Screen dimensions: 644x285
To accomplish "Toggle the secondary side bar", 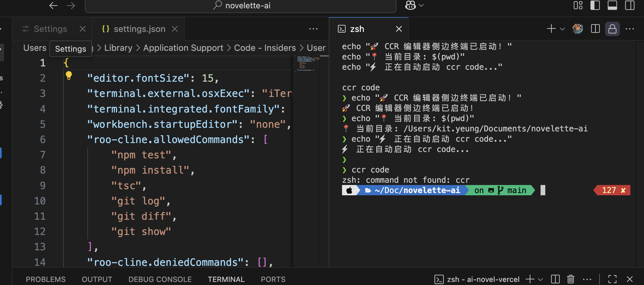I will coord(630,5).
